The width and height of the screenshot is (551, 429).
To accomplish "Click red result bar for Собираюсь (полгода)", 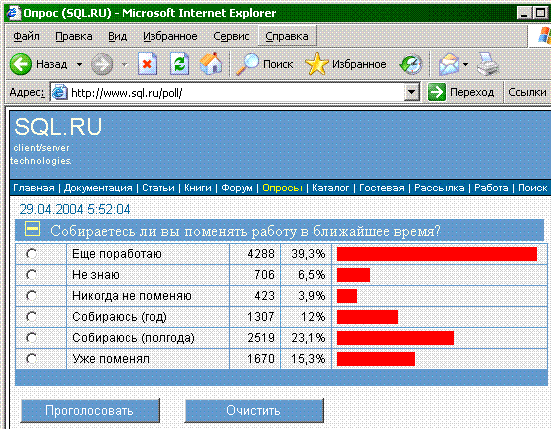I will 395,338.
